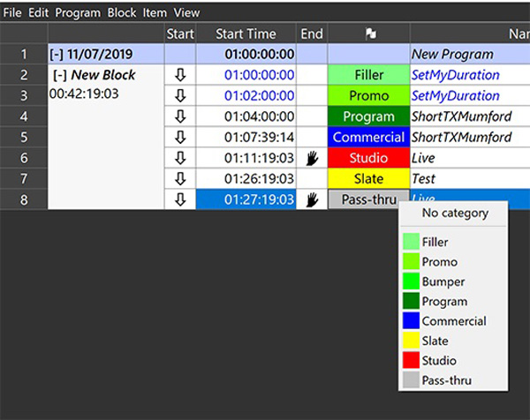Click the block duration 00:42:19:03
The width and height of the screenshot is (530, 420).
pyautogui.click(x=84, y=94)
